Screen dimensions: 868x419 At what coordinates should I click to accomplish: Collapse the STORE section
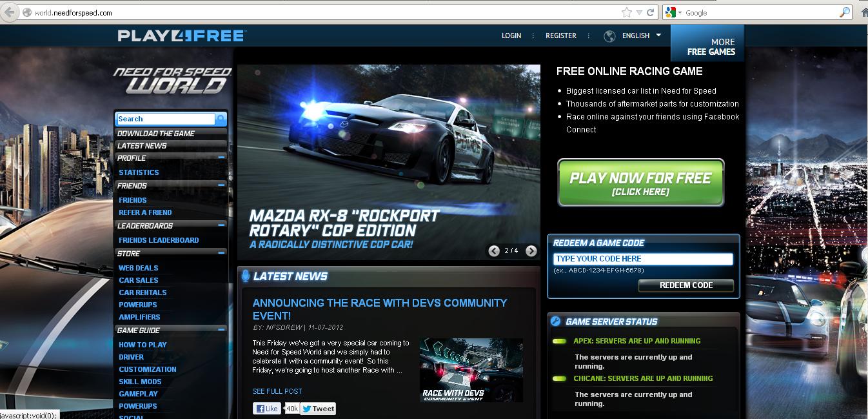coord(221,253)
